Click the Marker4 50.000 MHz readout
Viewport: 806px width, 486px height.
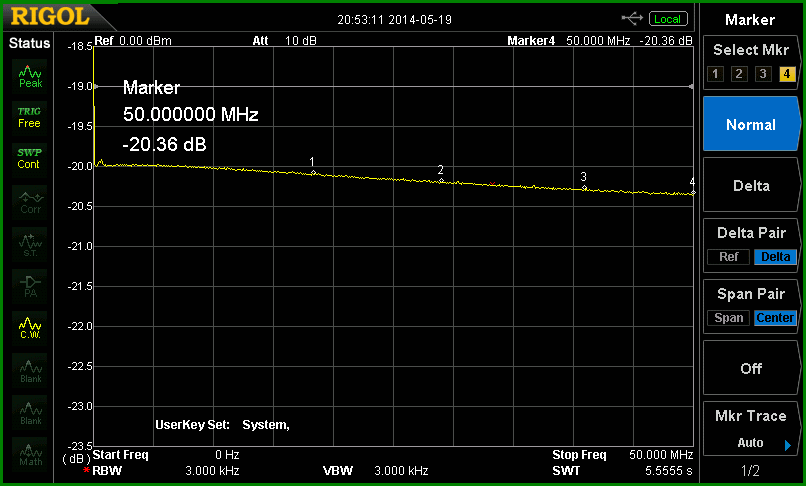coord(569,41)
